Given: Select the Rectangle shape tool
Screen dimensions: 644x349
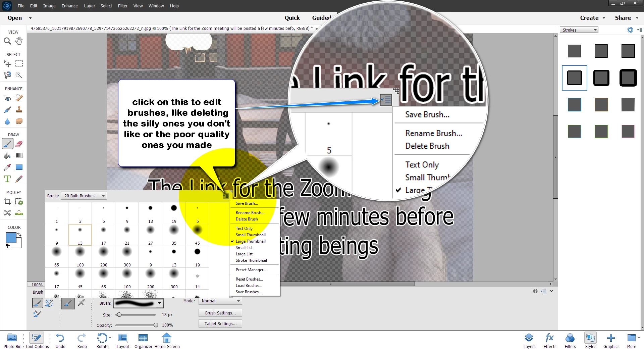Looking at the screenshot, I should click(x=19, y=167).
